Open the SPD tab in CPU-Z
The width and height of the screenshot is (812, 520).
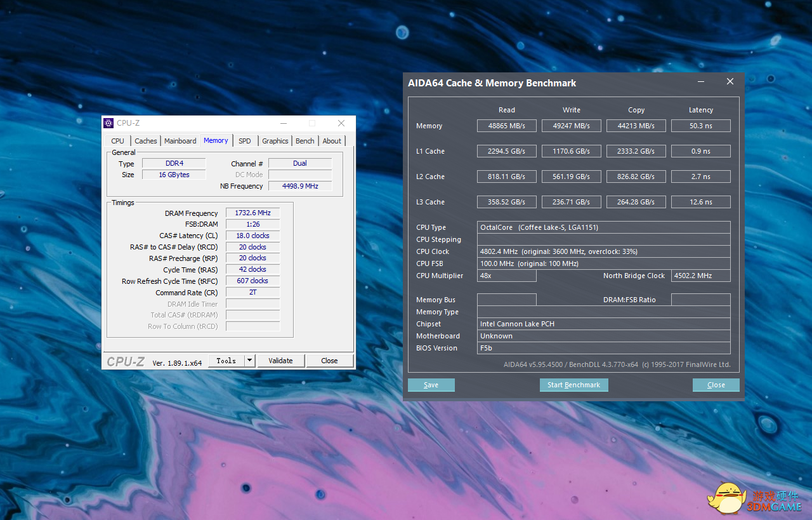tap(245, 141)
